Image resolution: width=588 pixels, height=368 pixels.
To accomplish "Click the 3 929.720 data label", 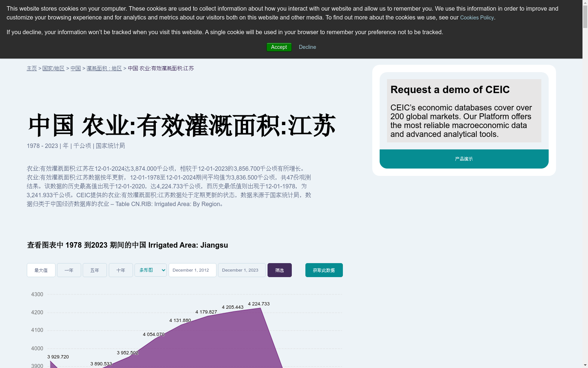I will coord(58,357).
